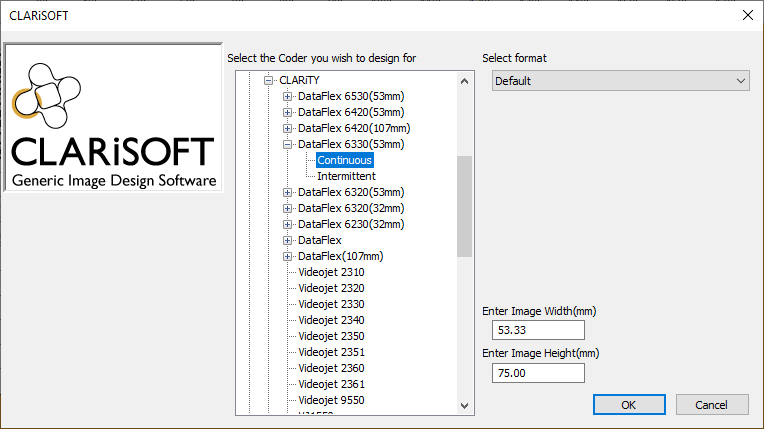Select the Intermittent coder mode

point(346,176)
